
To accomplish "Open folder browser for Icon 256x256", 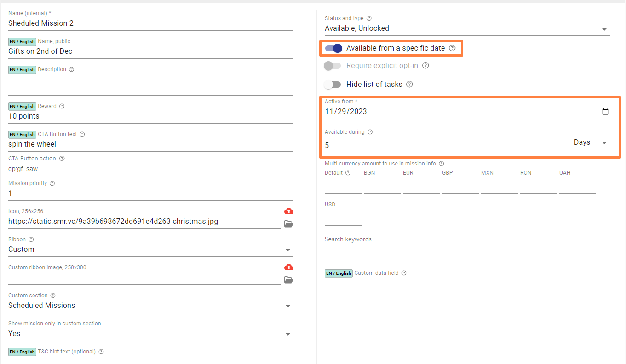I will point(288,224).
